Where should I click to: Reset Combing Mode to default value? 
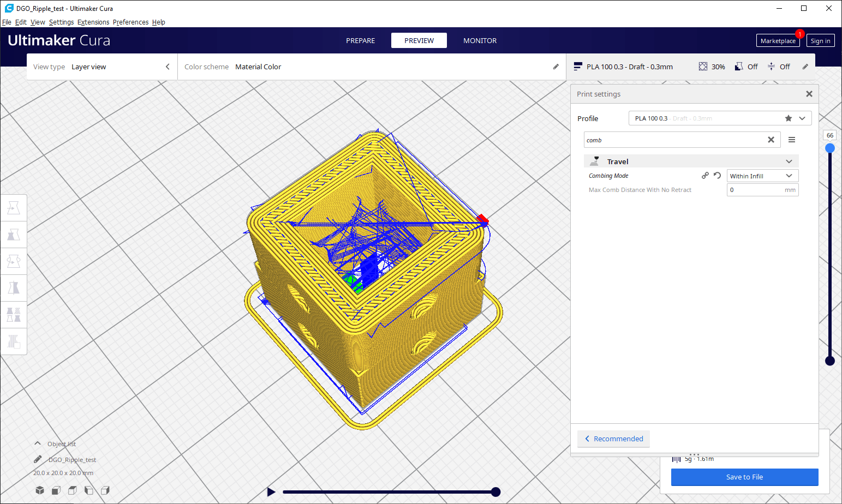(x=718, y=176)
